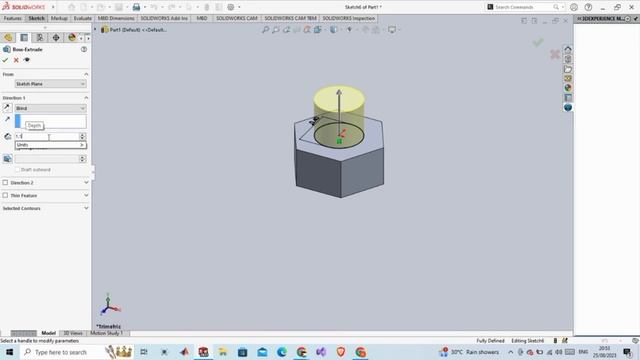
Task: Open the DisplayManager tab
Action: (x=72, y=38)
